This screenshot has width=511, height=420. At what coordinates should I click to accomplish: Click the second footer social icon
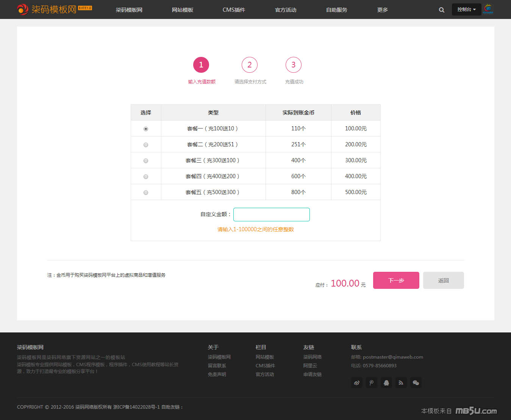pos(371,383)
